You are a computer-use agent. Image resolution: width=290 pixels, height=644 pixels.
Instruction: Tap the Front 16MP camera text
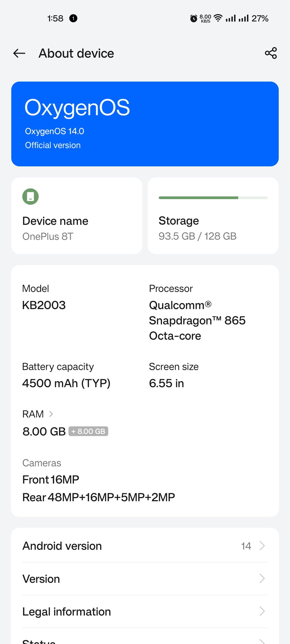click(51, 480)
